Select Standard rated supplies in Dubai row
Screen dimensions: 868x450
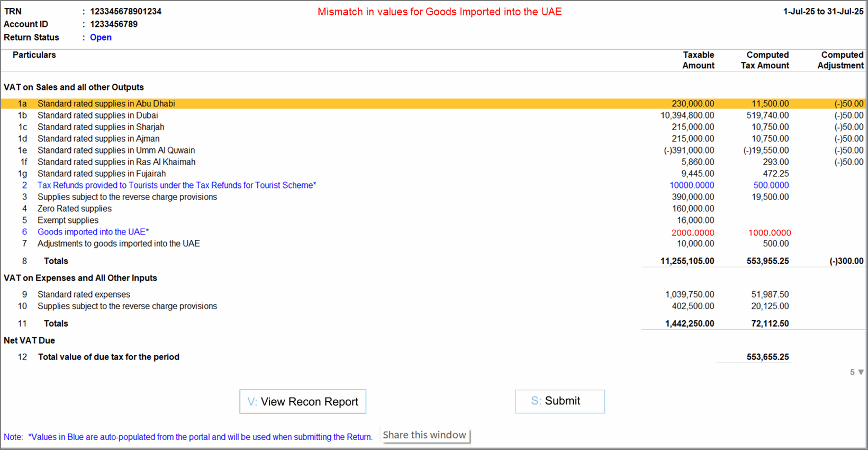[97, 115]
